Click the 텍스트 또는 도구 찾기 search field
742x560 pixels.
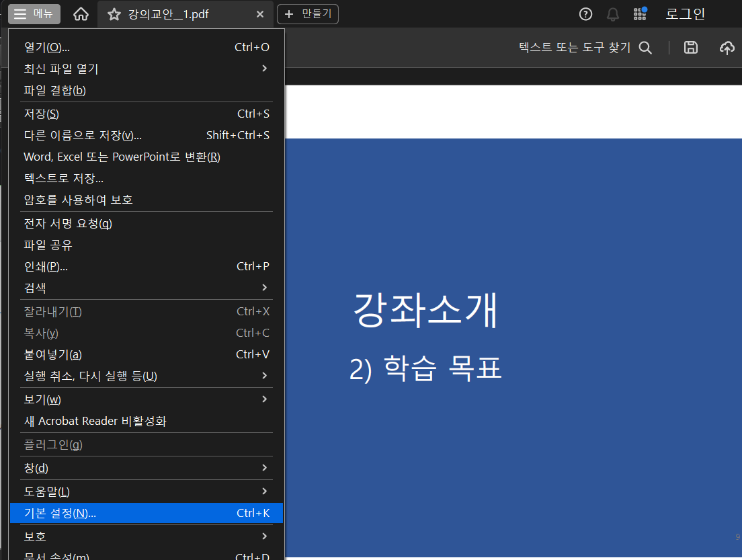575,47
